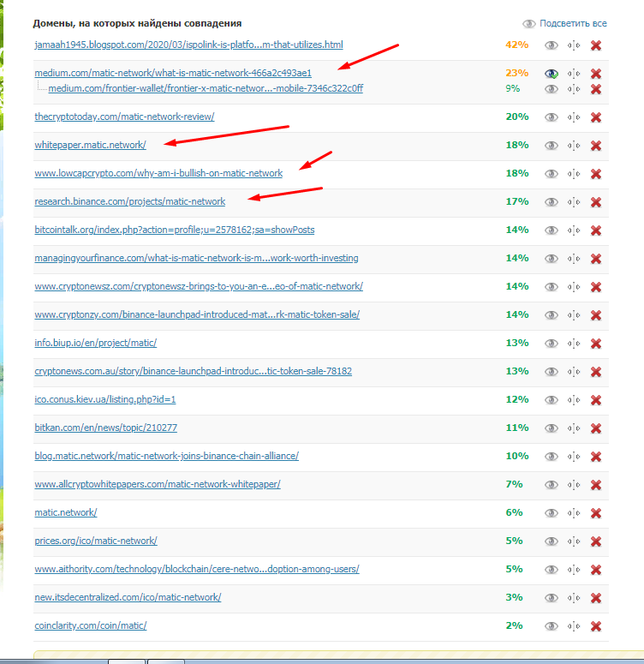This screenshot has height=664, width=644.
Task: Toggle eye highlight for bitcointalk.org row
Action: point(551,230)
